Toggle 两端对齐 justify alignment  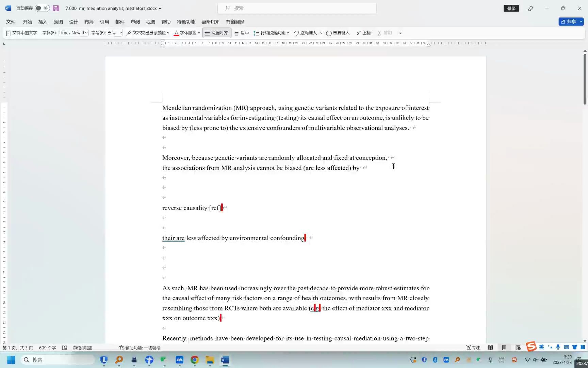pyautogui.click(x=216, y=33)
